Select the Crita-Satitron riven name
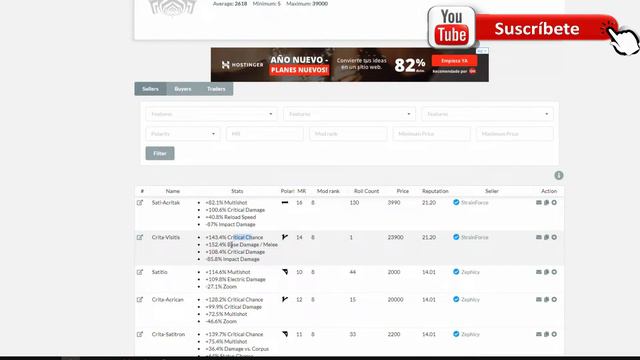 (168, 334)
